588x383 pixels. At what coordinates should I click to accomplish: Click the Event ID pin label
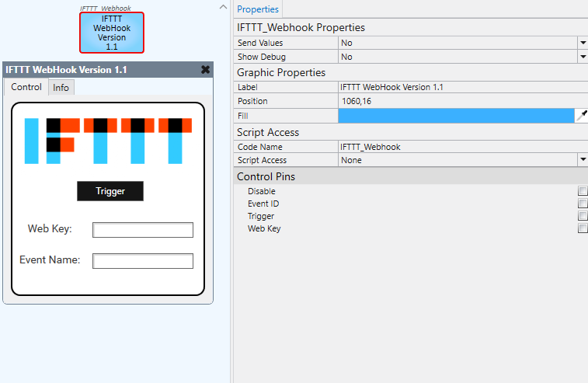tap(263, 204)
